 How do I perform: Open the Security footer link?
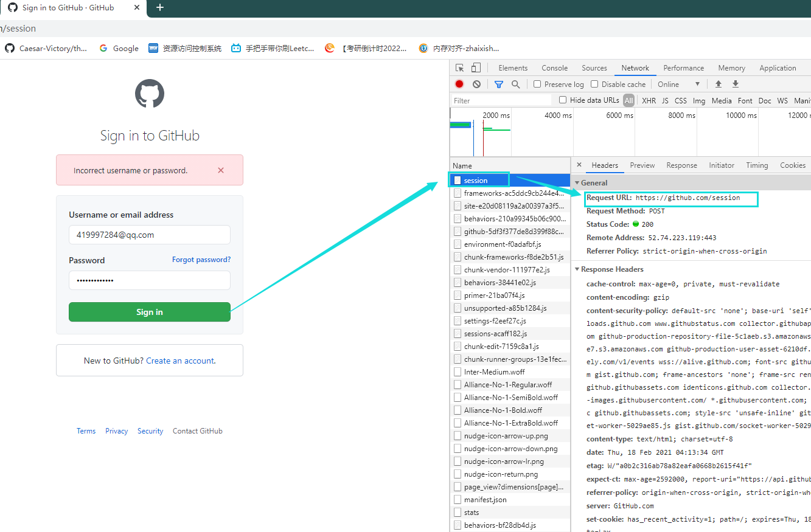coord(150,431)
